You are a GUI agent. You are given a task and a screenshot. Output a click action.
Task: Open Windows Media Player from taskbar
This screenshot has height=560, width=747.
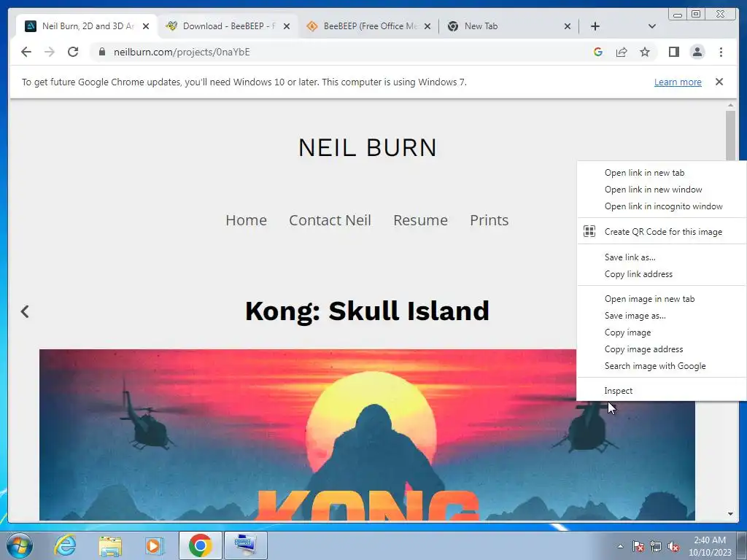pos(154,545)
